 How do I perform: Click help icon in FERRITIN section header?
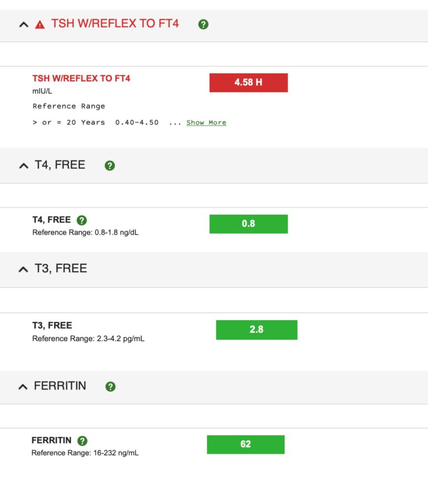point(111,387)
